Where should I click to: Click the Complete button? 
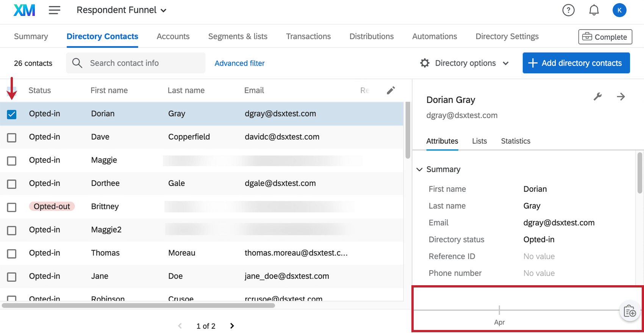click(x=605, y=37)
